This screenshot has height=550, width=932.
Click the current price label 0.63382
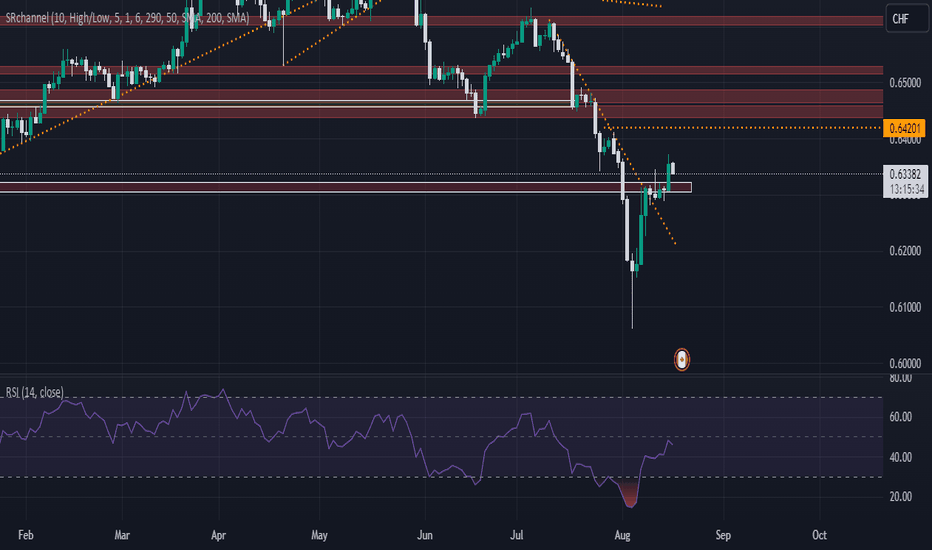click(905, 174)
